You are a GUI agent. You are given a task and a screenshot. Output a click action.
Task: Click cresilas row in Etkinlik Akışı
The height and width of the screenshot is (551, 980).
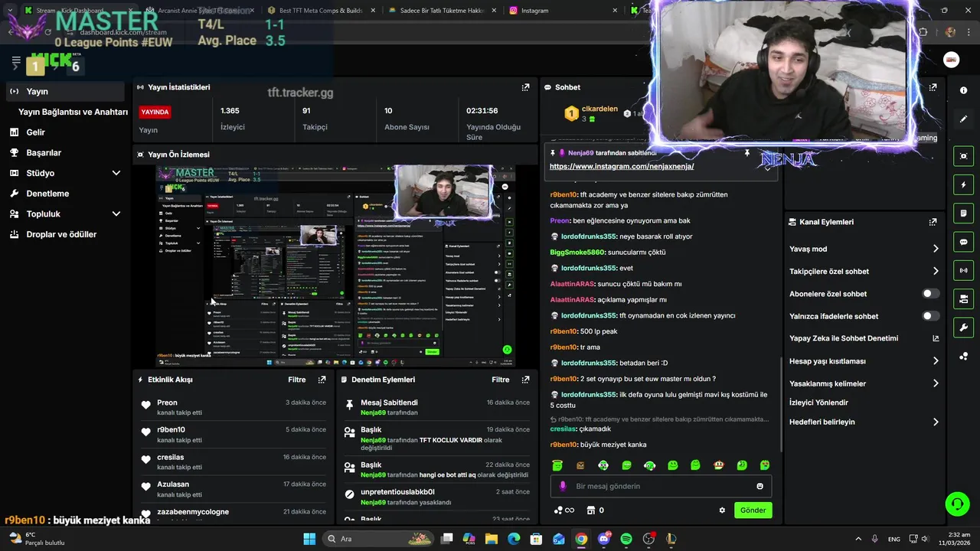pos(234,461)
